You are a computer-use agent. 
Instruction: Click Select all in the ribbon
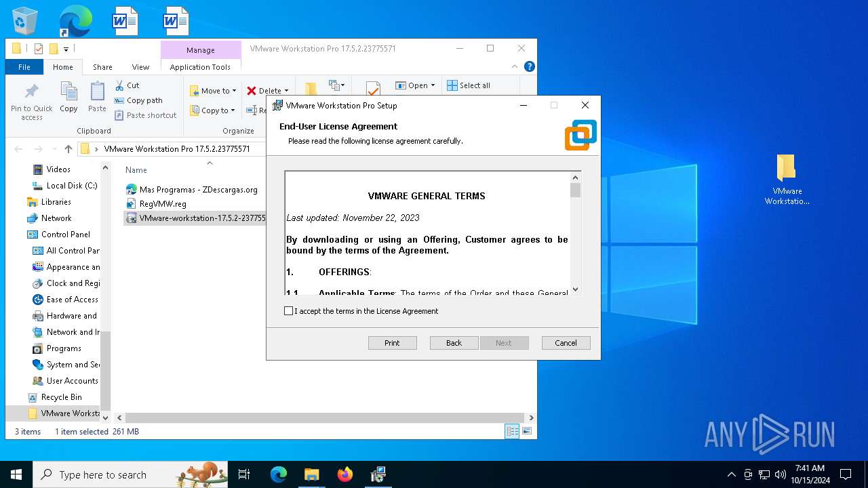[469, 85]
